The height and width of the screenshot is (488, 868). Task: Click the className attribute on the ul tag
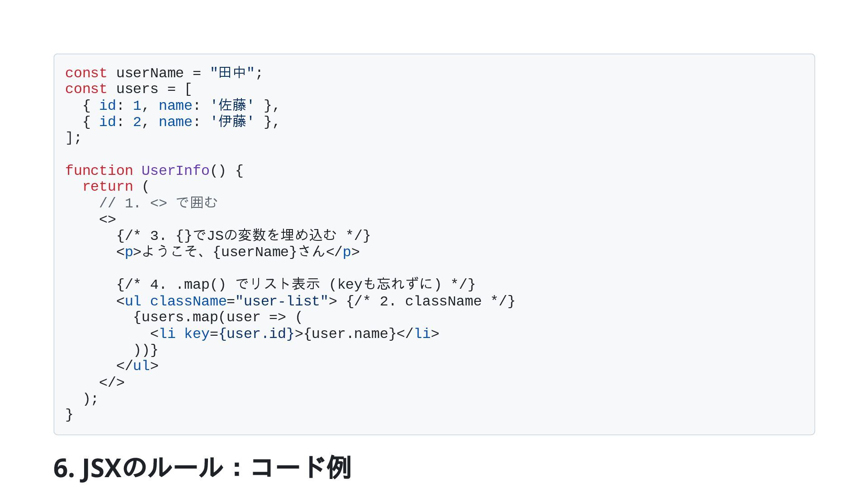(x=188, y=301)
